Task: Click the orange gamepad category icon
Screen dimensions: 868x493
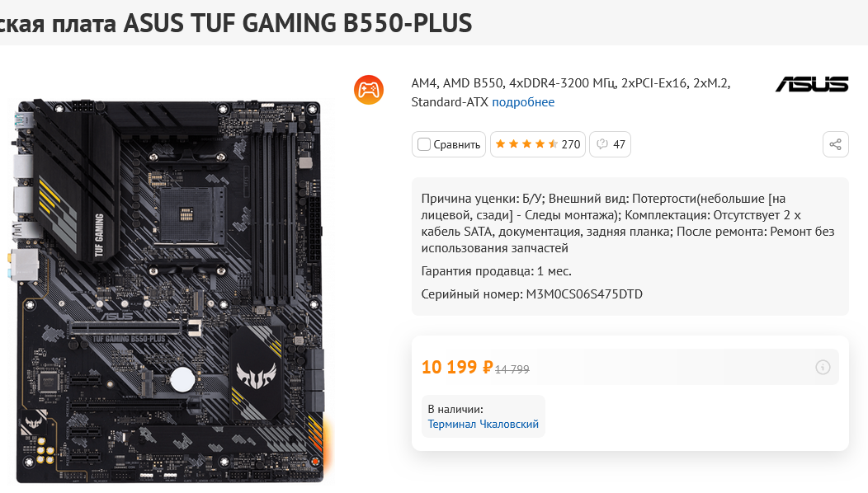Action: click(x=369, y=90)
